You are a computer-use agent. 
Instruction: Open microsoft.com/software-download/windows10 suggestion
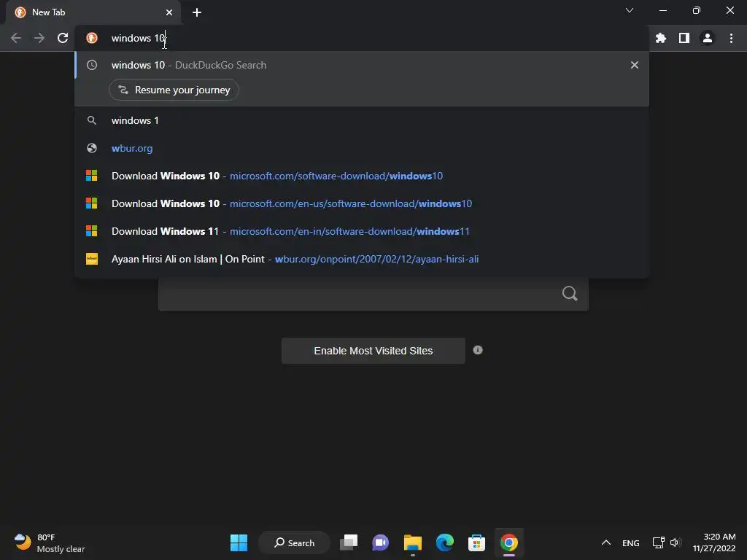click(362, 176)
